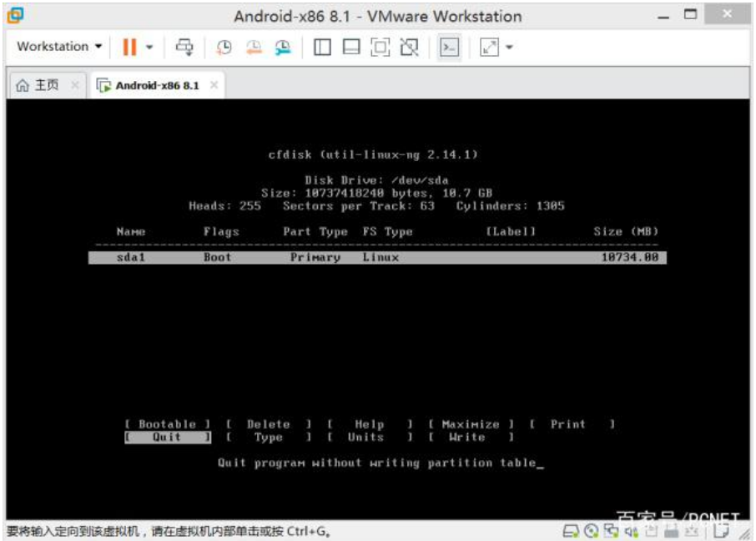Image resolution: width=756 pixels, height=541 pixels.
Task: Close the Android-x86 8.1 tab
Action: click(x=214, y=85)
